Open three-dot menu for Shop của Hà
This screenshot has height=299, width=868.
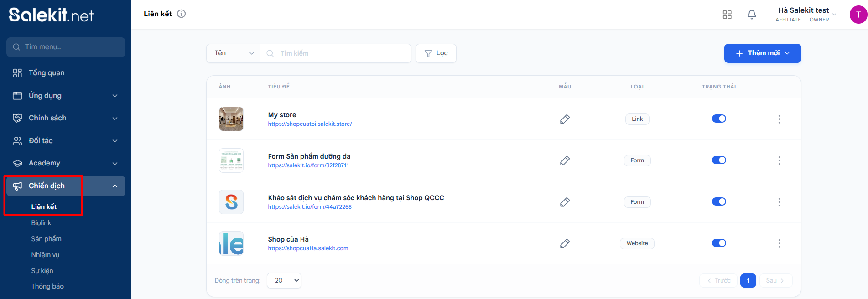coord(779,243)
